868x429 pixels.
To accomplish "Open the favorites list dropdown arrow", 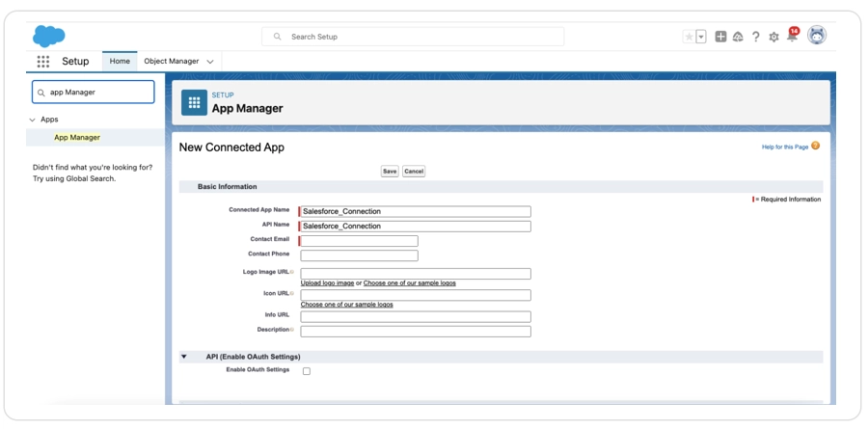I will (701, 37).
